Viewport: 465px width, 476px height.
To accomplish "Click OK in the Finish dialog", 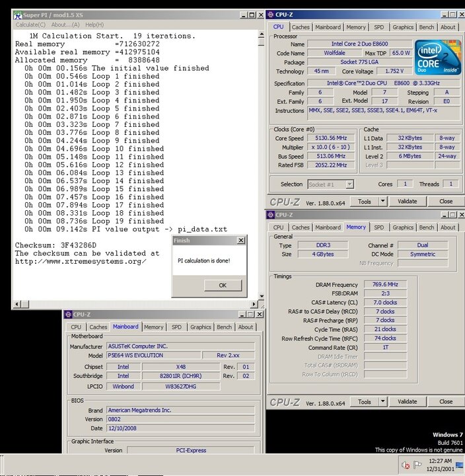I will [x=223, y=286].
